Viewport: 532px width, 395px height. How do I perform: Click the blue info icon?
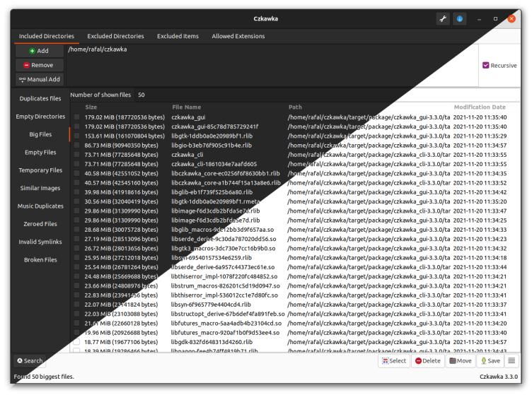(460, 19)
